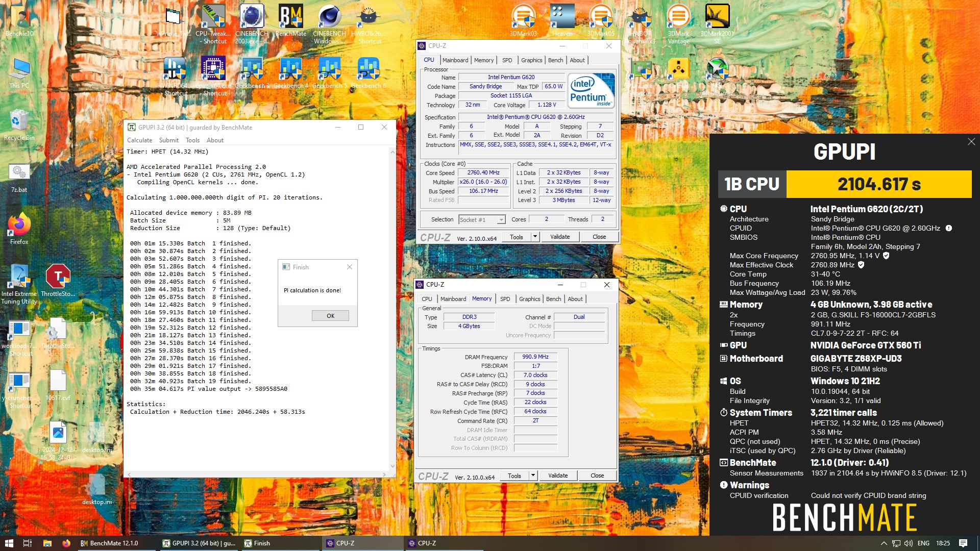This screenshot has width=980, height=551.
Task: Open the 10617.cvf file icon
Action: 58,385
